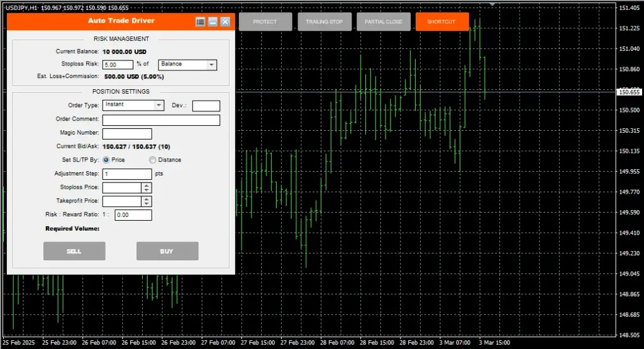Select the Auto Trade Driver title bar
This screenshot has height=349, width=644.
pyautogui.click(x=121, y=21)
